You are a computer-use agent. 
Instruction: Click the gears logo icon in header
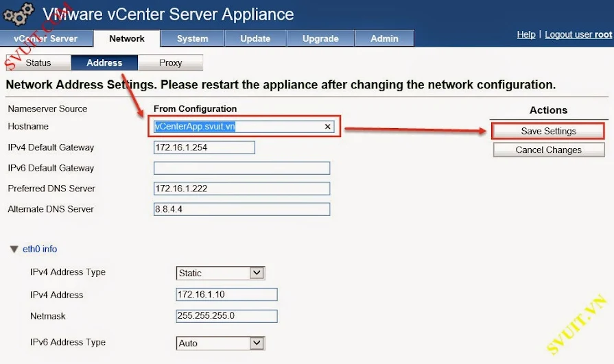(18, 14)
